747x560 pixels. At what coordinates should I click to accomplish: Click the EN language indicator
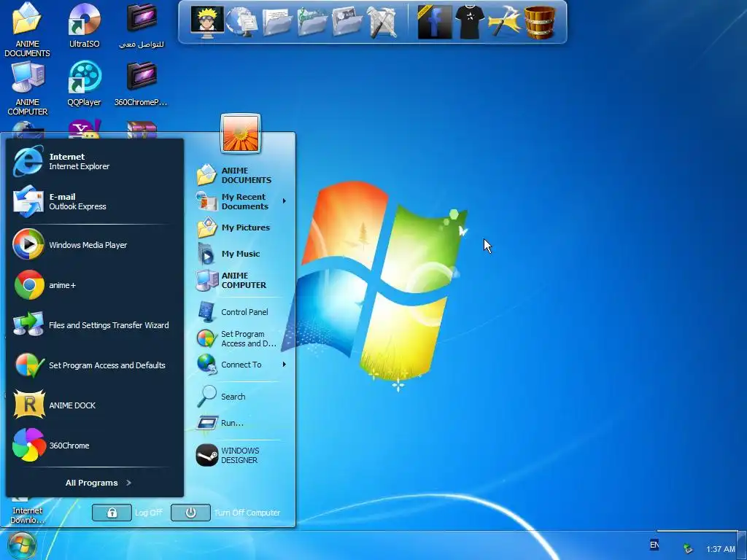pos(654,545)
